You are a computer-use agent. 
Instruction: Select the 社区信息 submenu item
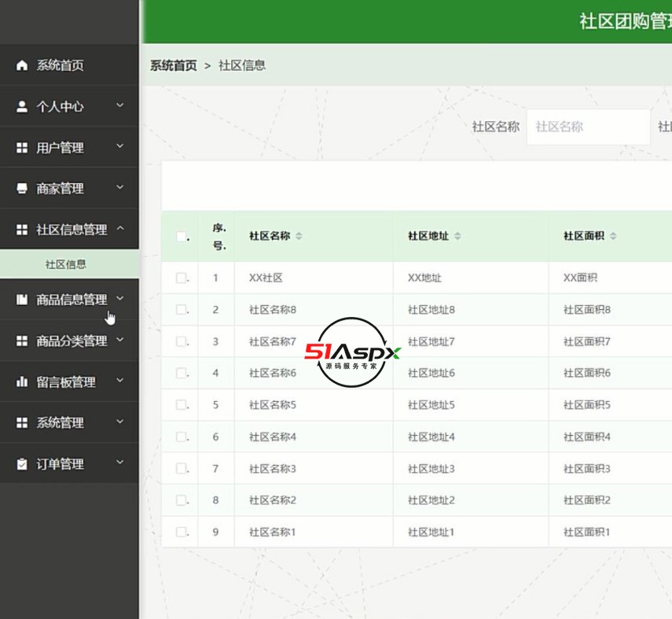coord(69,264)
